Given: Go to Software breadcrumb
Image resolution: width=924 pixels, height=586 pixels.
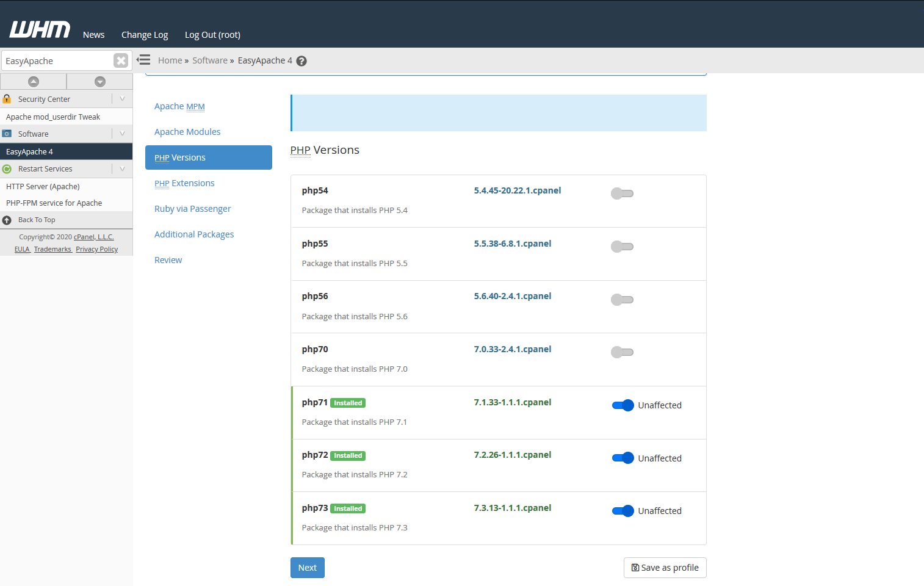Looking at the screenshot, I should [209, 60].
